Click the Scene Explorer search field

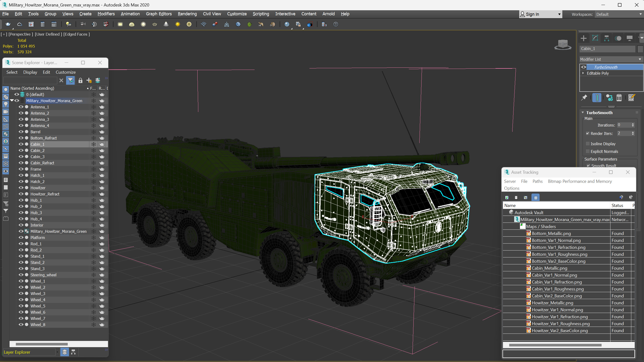tap(30, 80)
